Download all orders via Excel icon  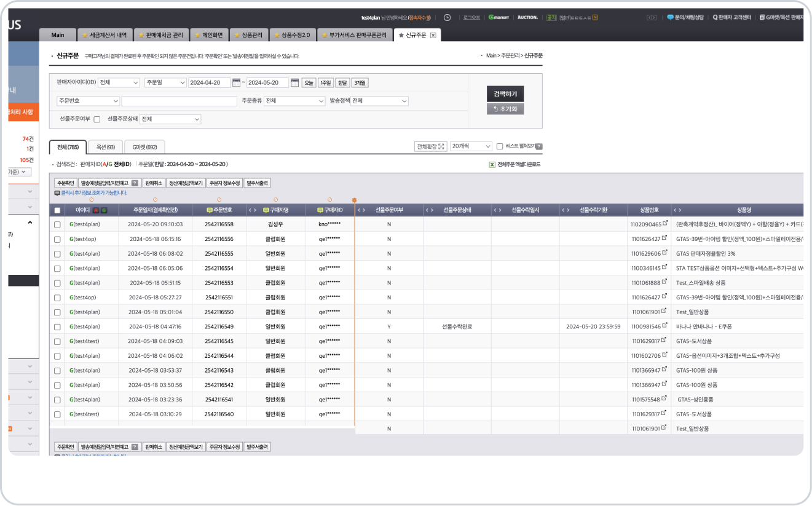click(492, 165)
